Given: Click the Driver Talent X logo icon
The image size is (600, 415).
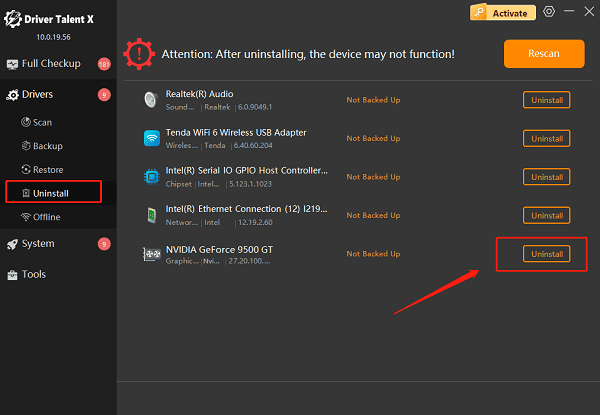Looking at the screenshot, I should [13, 19].
